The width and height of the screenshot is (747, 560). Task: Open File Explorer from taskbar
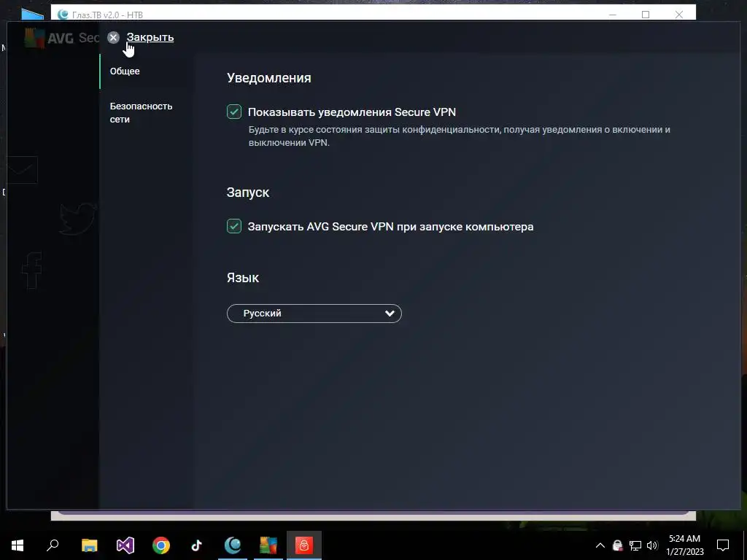tap(89, 545)
